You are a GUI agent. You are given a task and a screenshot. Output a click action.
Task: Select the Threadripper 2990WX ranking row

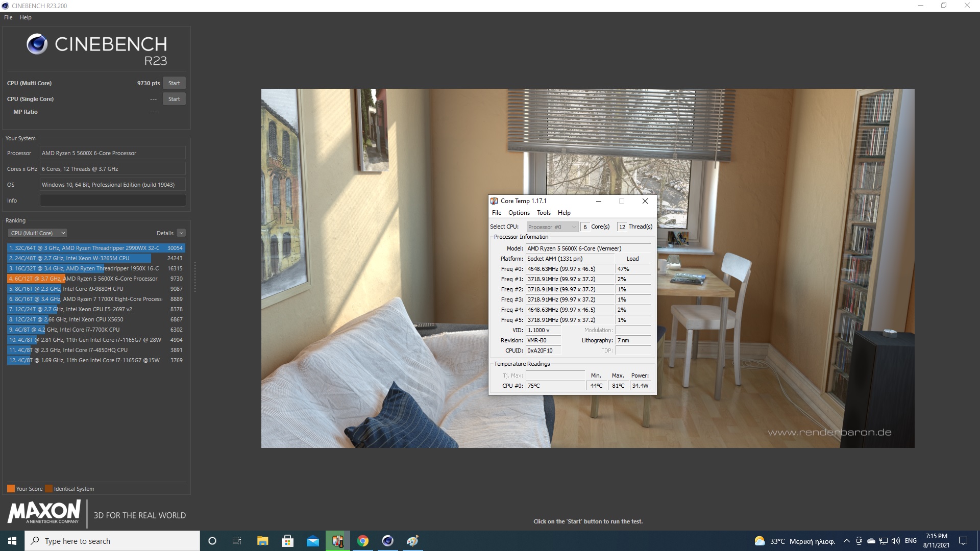[x=96, y=248]
